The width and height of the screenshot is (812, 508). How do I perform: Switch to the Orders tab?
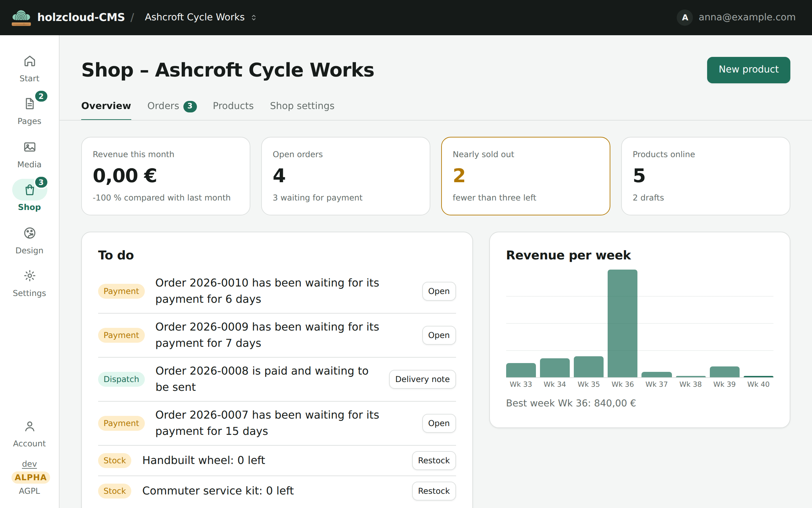[172, 106]
